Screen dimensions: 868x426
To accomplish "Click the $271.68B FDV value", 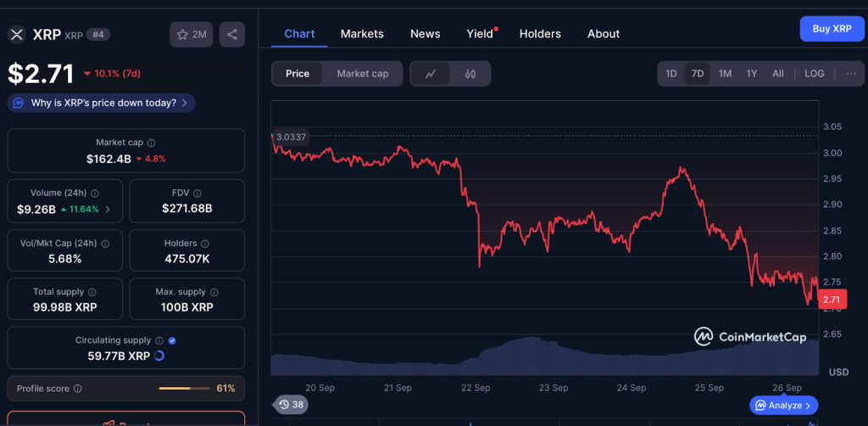I will pos(187,209).
